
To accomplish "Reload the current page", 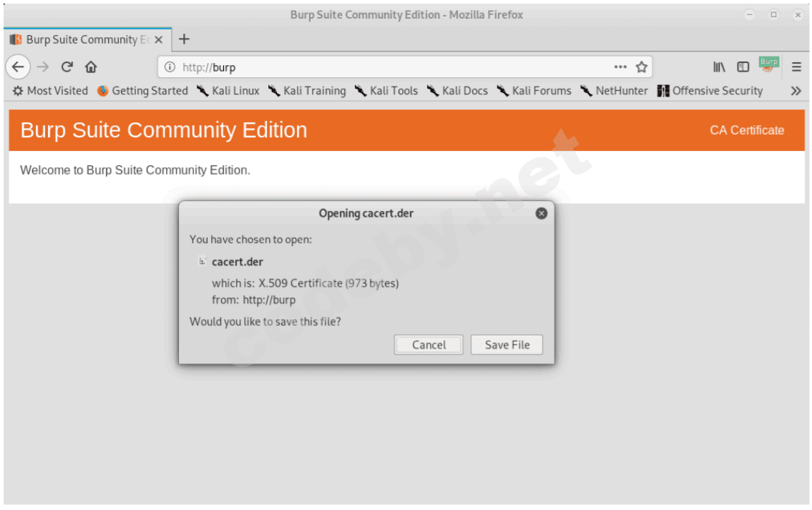I will [67, 67].
